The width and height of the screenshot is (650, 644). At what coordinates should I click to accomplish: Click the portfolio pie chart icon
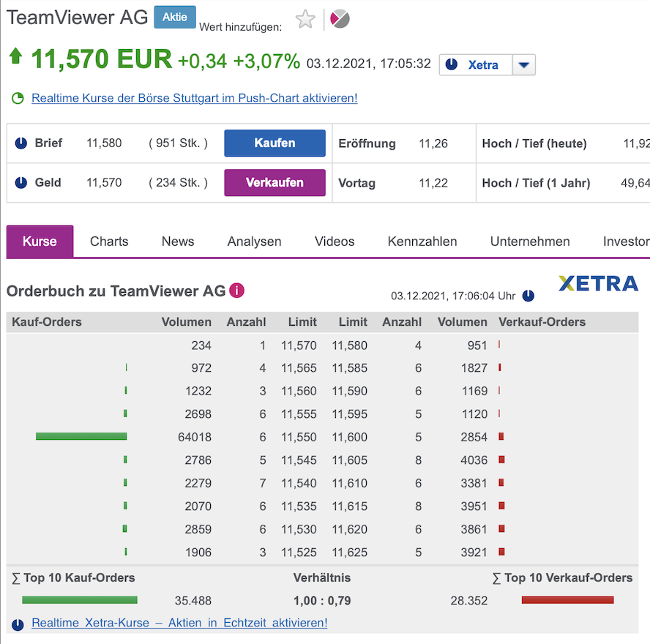click(x=340, y=19)
